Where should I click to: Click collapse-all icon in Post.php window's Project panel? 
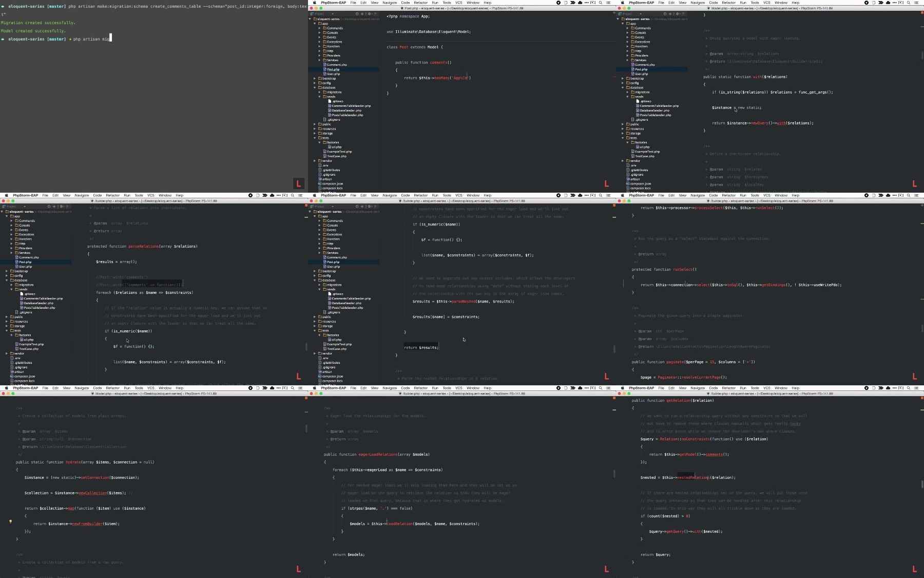[x=362, y=14]
